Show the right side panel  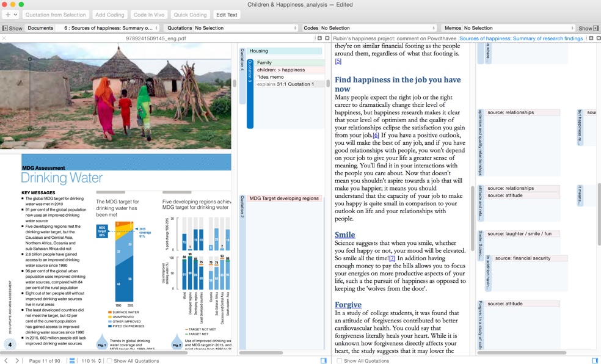point(589,28)
